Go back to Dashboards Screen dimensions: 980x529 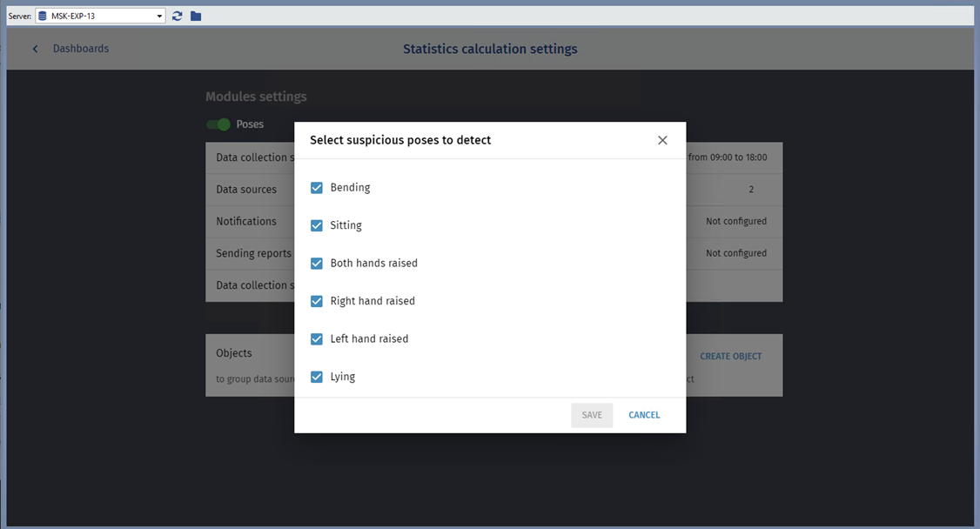81,49
